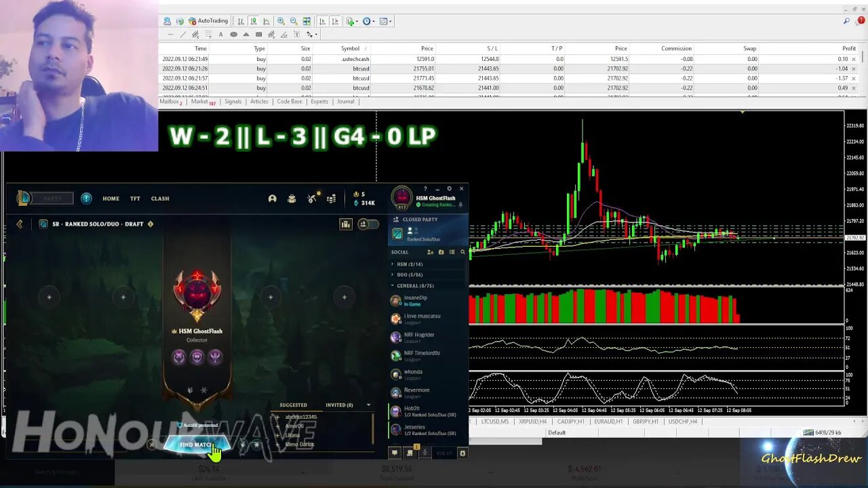Select the triangle shape tool

point(246,35)
